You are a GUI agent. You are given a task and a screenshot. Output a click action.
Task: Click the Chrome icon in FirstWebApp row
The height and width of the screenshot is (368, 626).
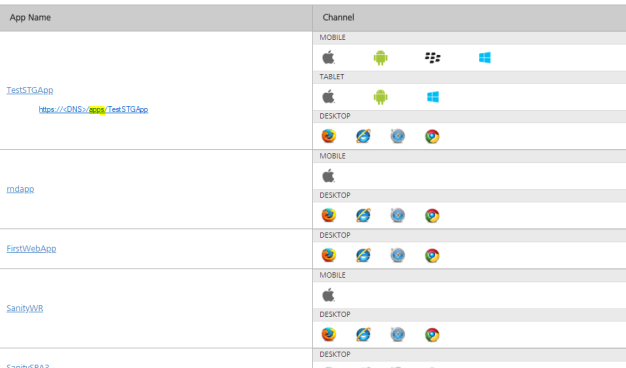tap(432, 255)
